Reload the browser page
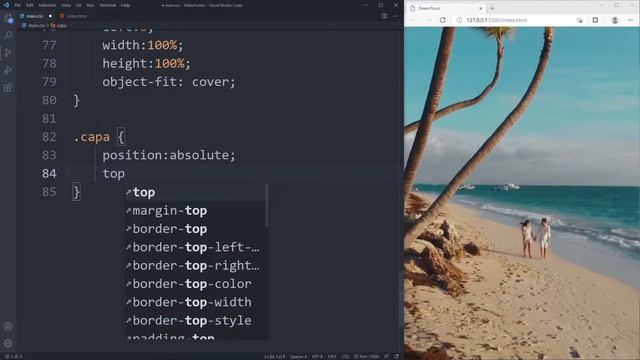This screenshot has width=640, height=360. (x=442, y=20)
